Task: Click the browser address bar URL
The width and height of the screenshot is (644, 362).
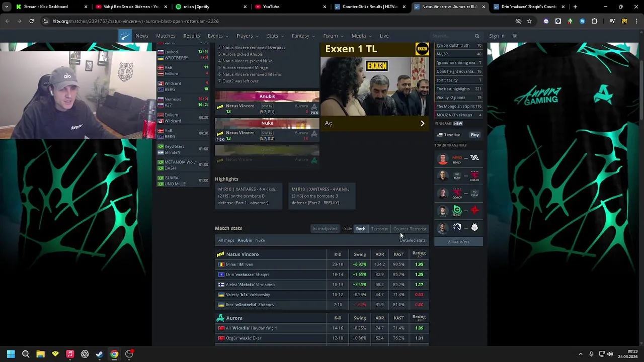Action: coord(135,21)
